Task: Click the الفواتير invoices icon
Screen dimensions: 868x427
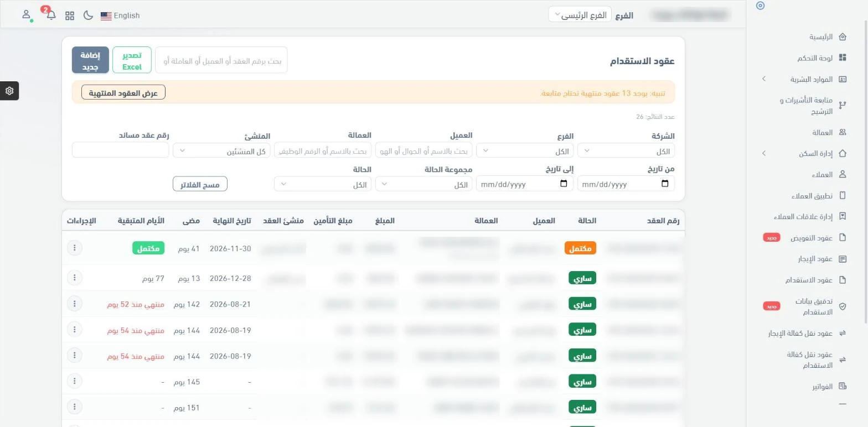Action: 843,386
